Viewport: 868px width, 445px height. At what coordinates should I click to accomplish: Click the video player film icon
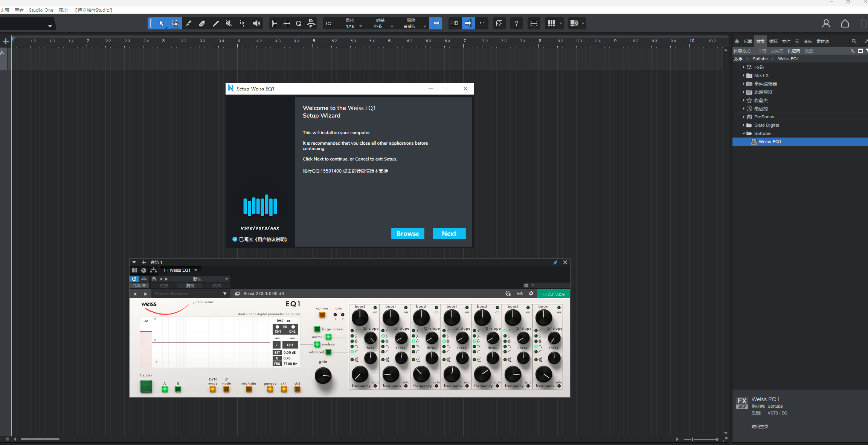(x=534, y=23)
